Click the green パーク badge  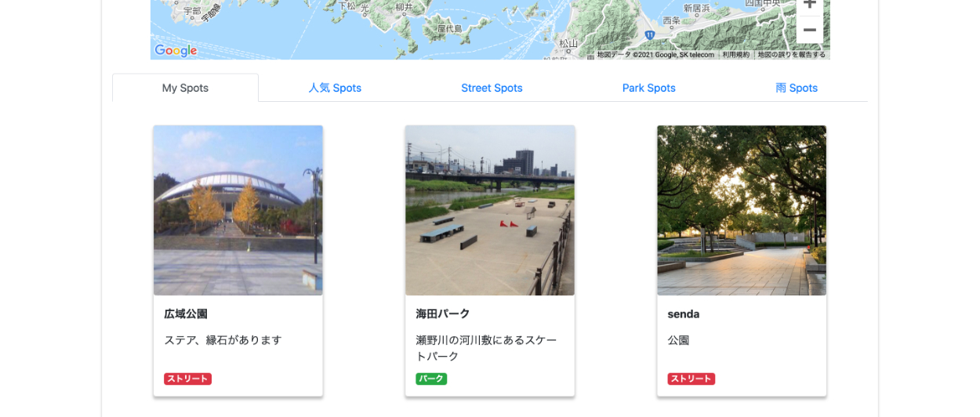pos(431,379)
